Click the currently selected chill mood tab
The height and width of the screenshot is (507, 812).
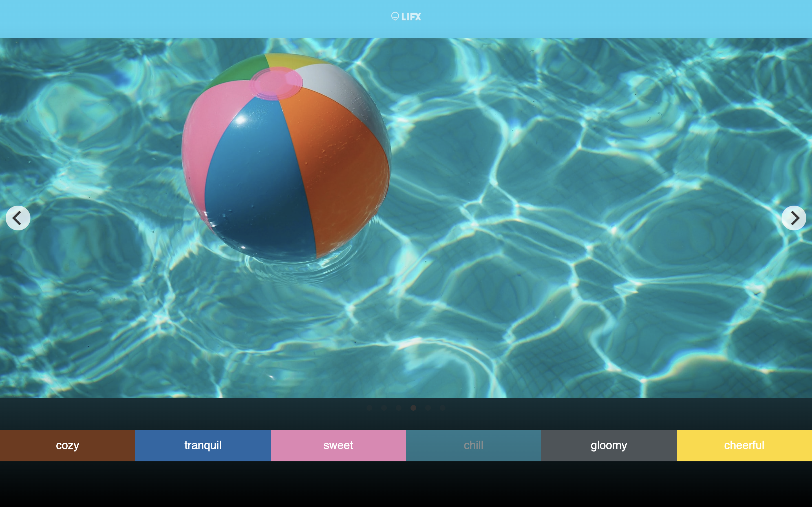(473, 445)
